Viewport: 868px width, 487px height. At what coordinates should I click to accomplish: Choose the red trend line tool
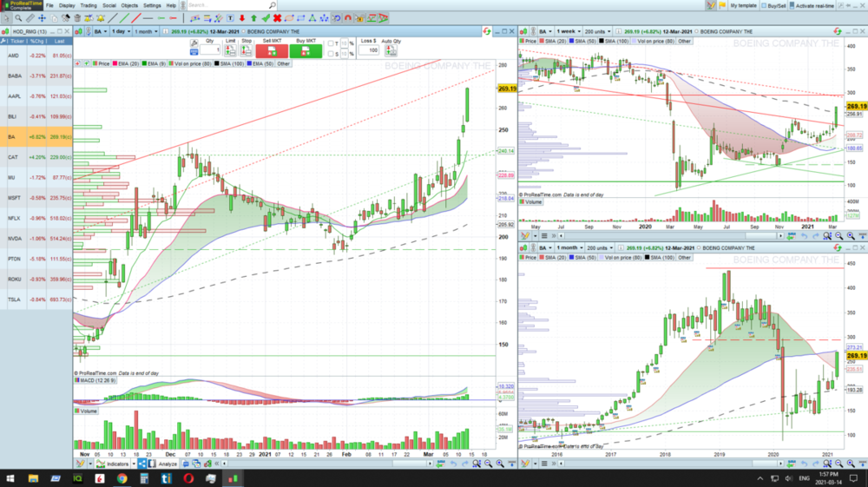pyautogui.click(x=136, y=18)
